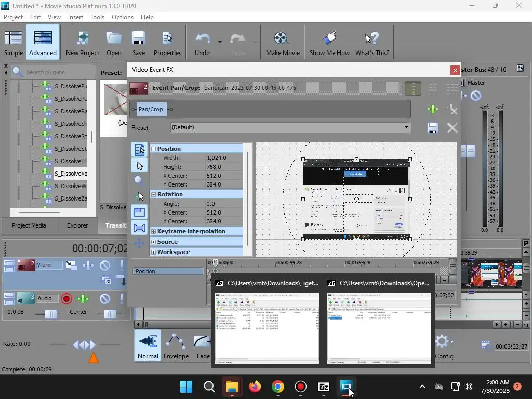Delete the Pan/Crop preset
The image size is (532, 399).
pos(453,128)
